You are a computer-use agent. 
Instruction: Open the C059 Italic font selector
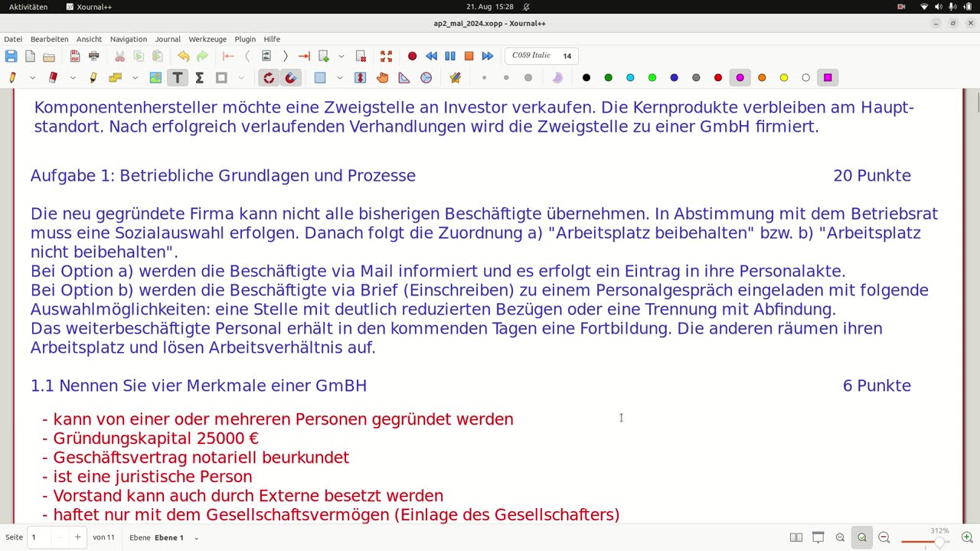541,56
